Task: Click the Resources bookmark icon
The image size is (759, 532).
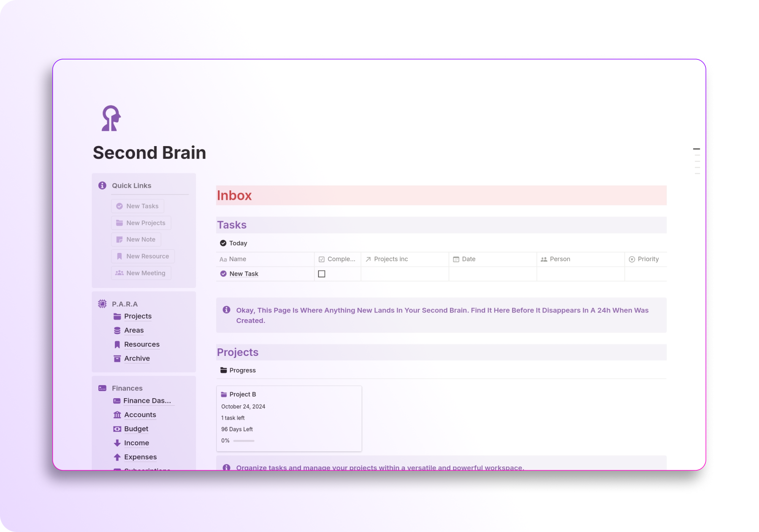Action: (117, 344)
